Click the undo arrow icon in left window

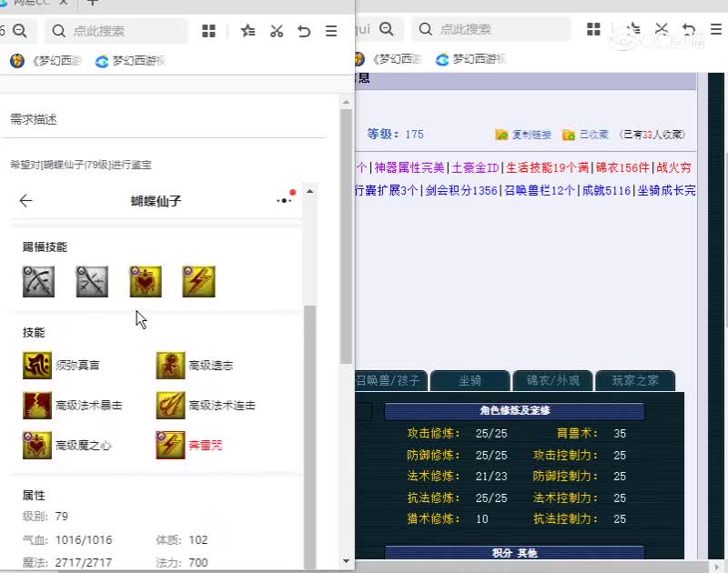click(304, 31)
